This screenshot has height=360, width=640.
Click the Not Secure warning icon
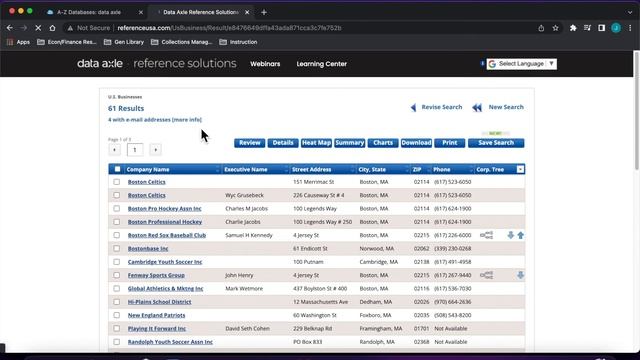pos(70,28)
